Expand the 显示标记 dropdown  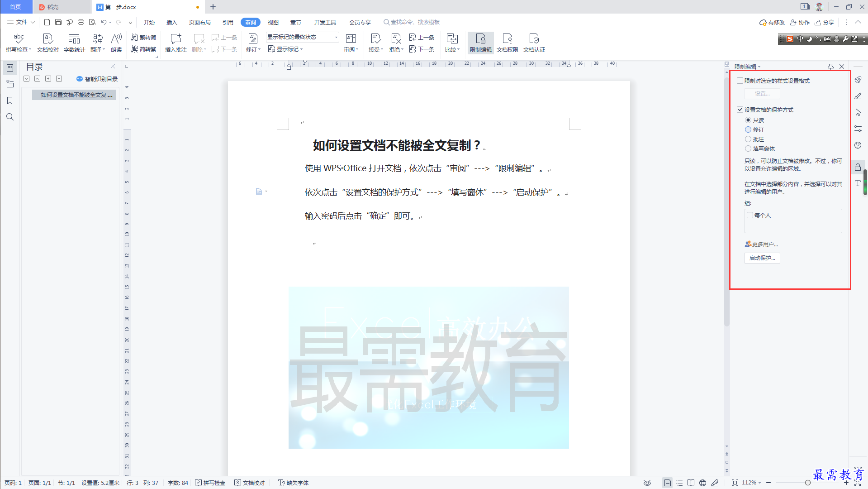[x=285, y=49]
